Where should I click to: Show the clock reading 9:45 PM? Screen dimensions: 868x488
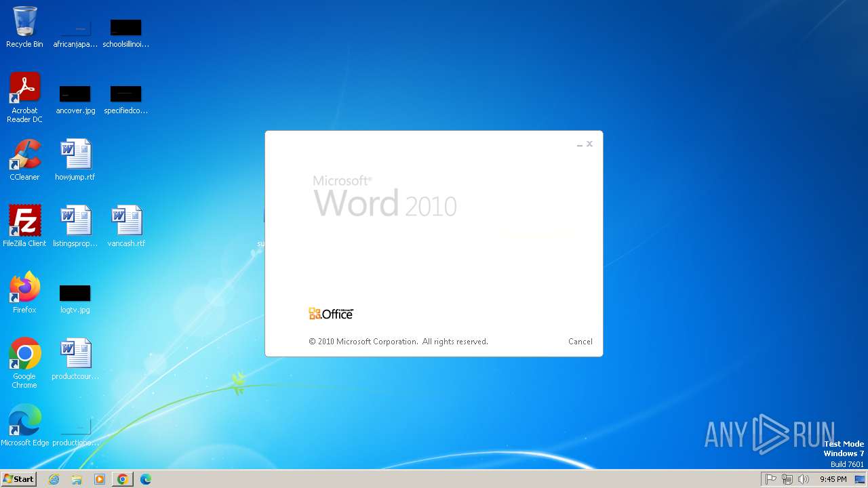pyautogui.click(x=833, y=479)
